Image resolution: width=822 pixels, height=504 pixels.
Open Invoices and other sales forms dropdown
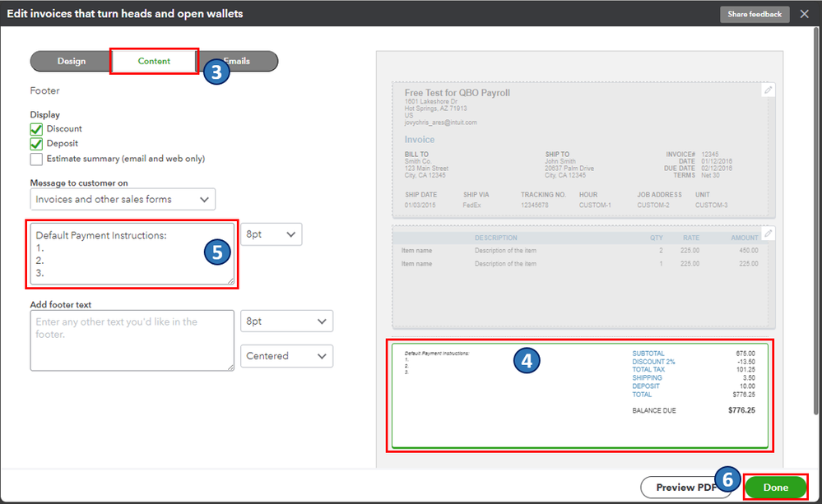tap(123, 199)
